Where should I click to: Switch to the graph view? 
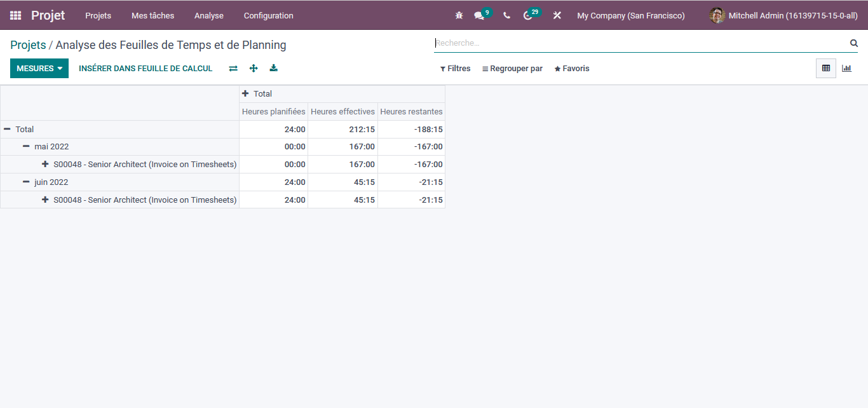(x=846, y=68)
